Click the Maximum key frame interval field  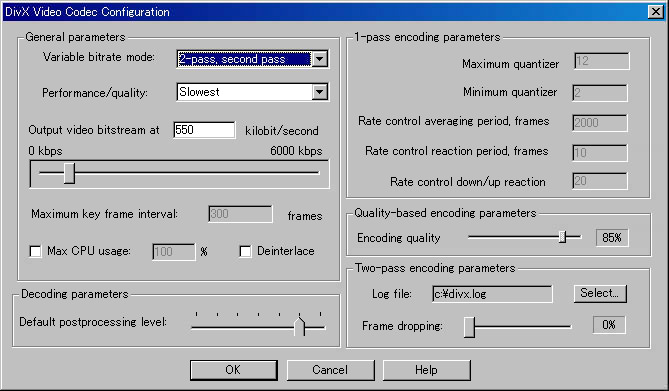tap(240, 214)
